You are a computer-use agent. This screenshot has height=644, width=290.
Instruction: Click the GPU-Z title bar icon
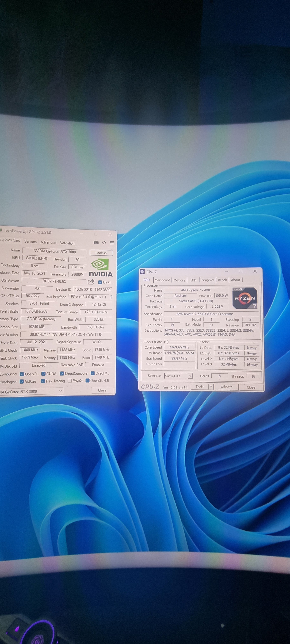pyautogui.click(x=1, y=230)
